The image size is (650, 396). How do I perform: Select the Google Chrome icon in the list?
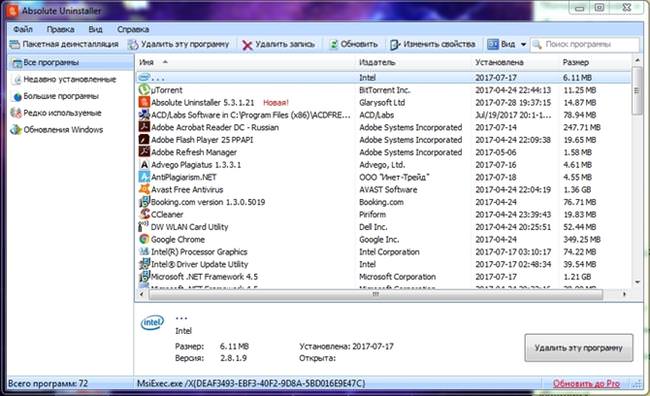point(144,239)
